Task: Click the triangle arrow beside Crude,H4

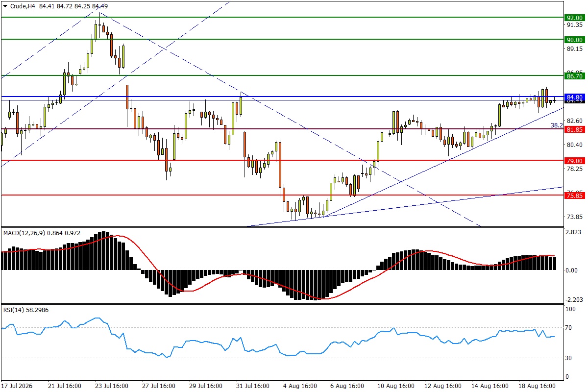Action: click(x=5, y=6)
